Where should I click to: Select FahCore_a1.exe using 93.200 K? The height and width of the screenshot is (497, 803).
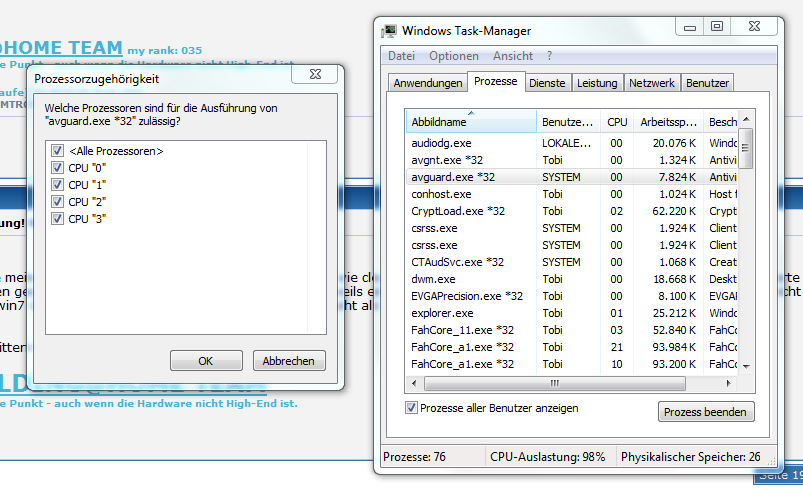click(x=573, y=364)
